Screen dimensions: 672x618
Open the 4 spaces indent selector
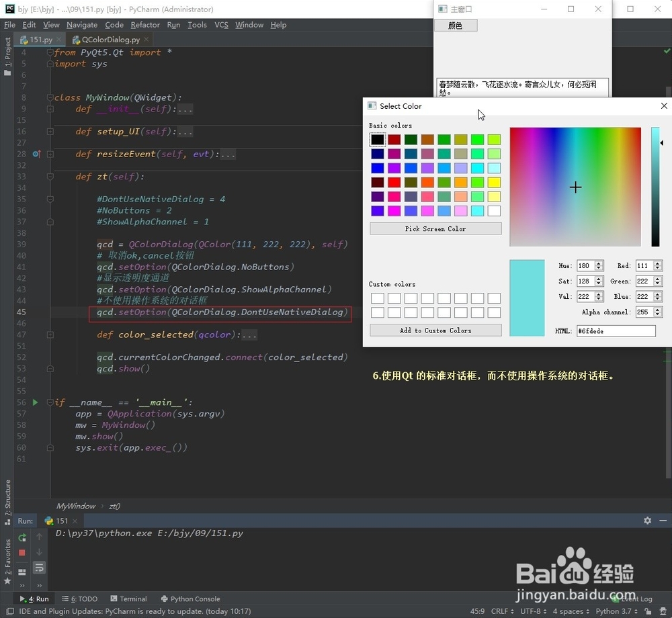571,611
